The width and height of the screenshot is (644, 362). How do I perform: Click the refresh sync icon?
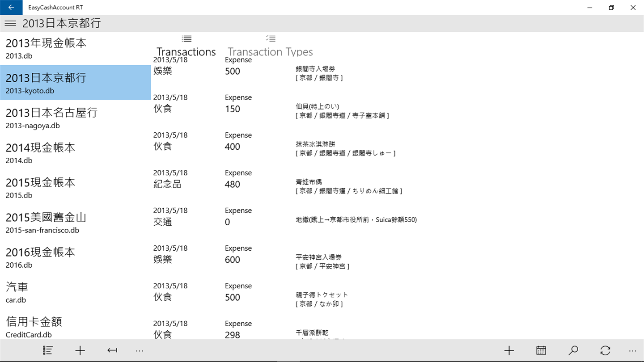(x=606, y=350)
